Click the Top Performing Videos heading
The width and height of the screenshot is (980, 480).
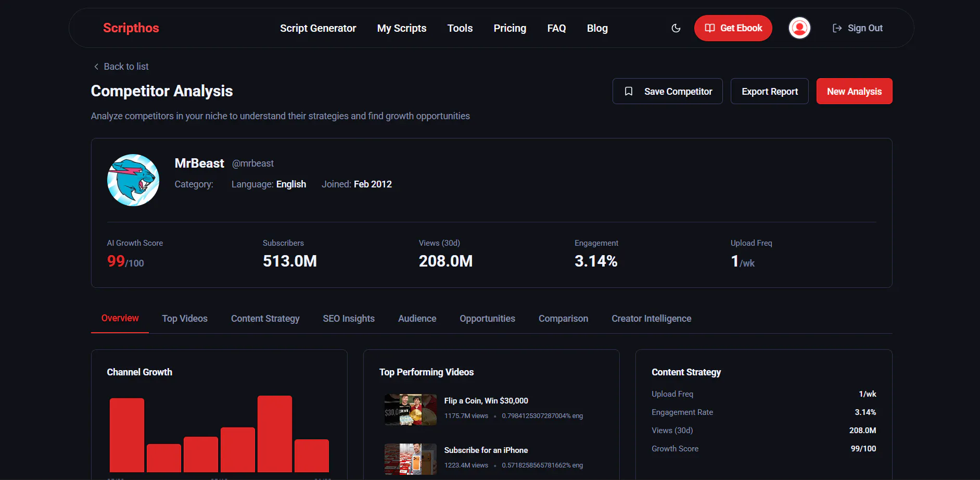tap(427, 372)
